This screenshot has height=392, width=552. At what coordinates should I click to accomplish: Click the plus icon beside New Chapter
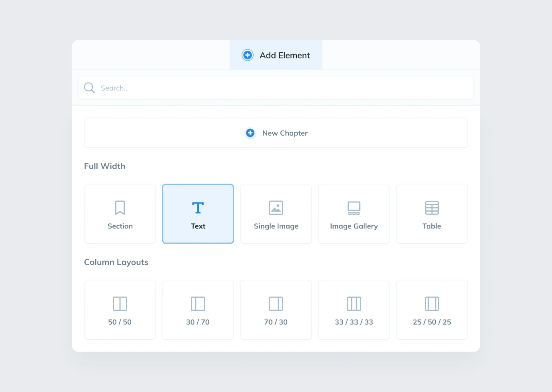(x=250, y=133)
